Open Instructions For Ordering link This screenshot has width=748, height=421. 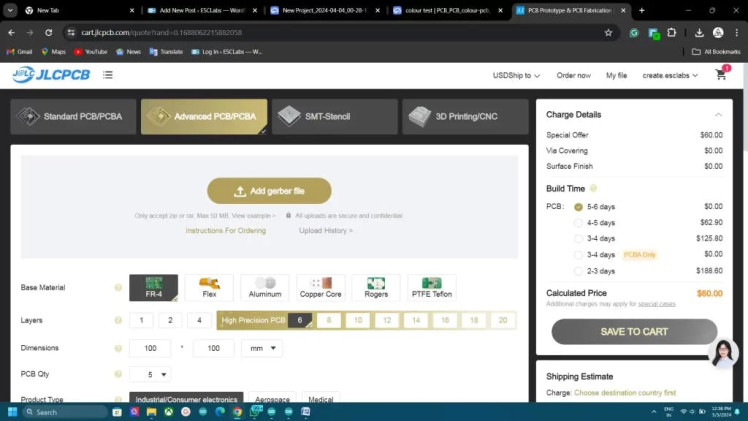[226, 231]
